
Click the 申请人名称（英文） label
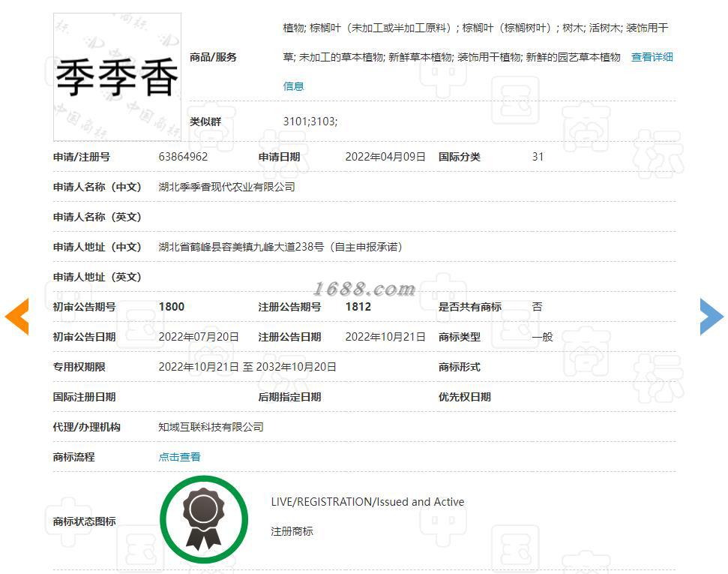tap(97, 217)
